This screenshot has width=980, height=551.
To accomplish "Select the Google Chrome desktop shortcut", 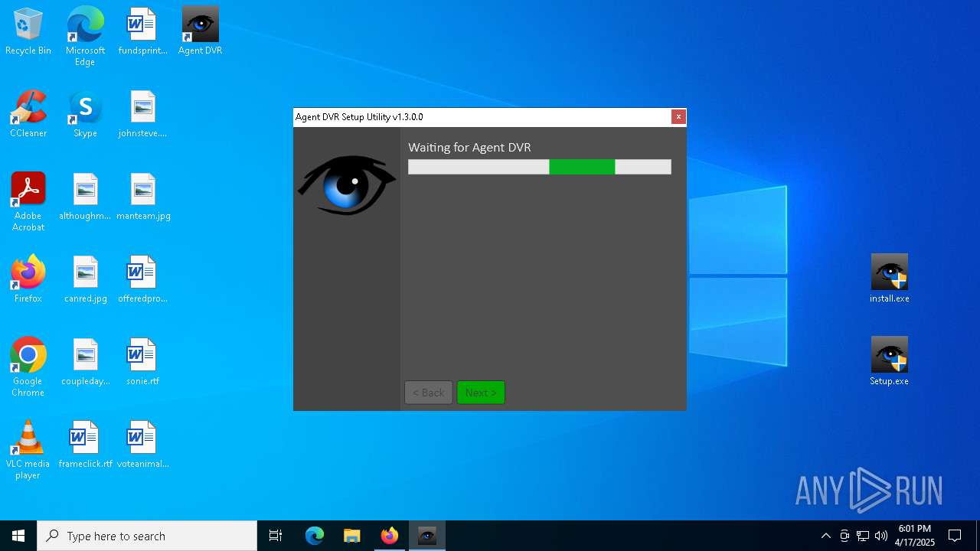I will (x=28, y=367).
